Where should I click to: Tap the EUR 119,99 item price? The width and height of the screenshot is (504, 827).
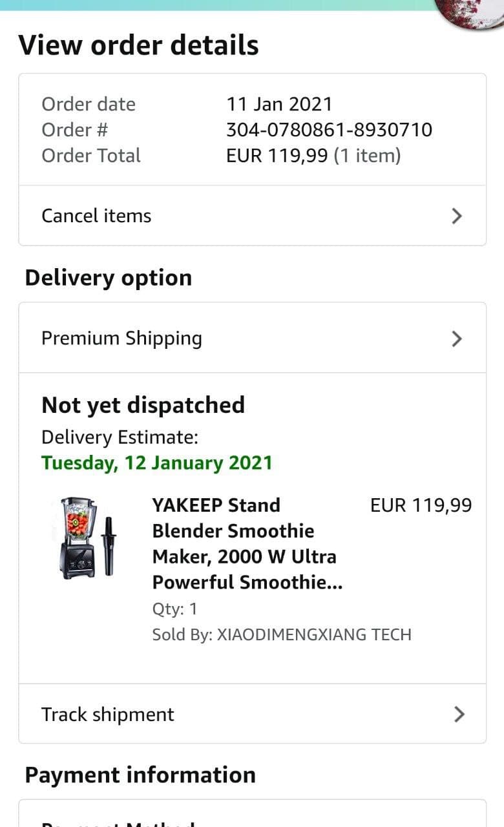pyautogui.click(x=421, y=505)
